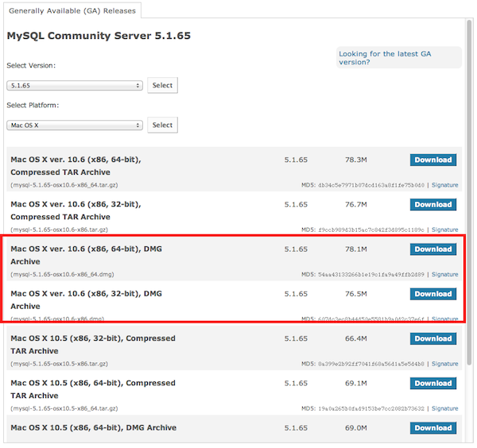Click the 69.0M file size value

click(356, 428)
